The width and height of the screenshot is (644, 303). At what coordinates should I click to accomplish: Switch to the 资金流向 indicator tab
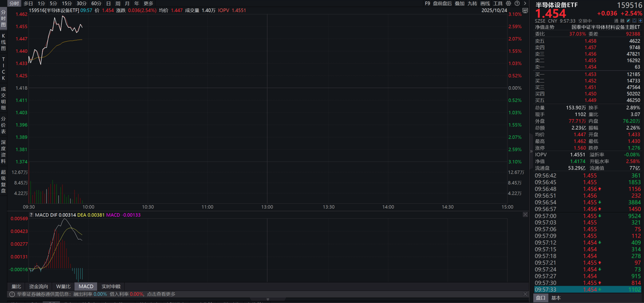[38, 286]
